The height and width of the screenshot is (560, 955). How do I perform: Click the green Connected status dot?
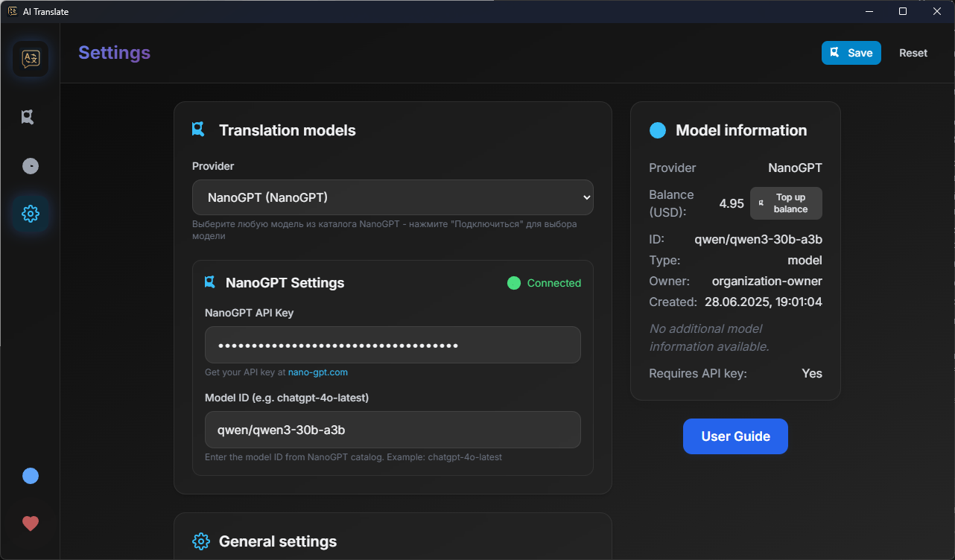[514, 283]
